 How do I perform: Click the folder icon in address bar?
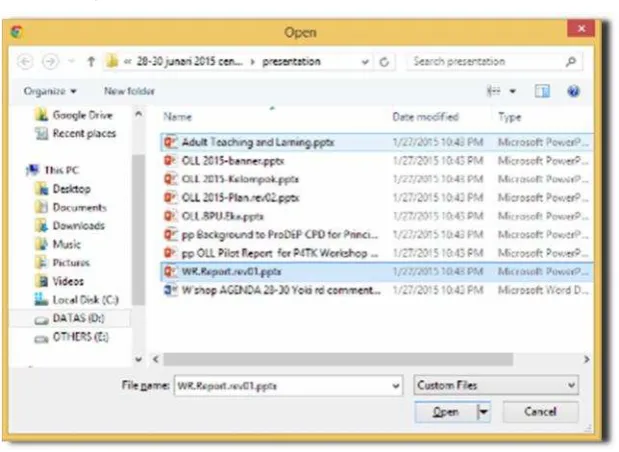pyautogui.click(x=112, y=62)
